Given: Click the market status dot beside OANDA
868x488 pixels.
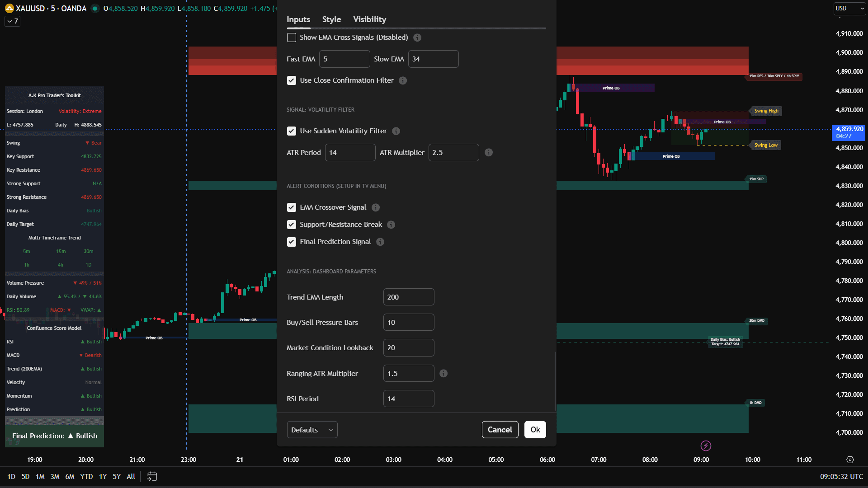Looking at the screenshot, I should 95,8.
